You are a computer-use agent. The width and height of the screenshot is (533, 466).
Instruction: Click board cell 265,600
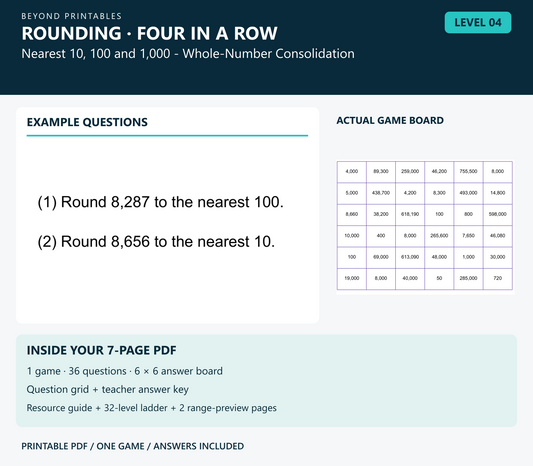pyautogui.click(x=439, y=236)
